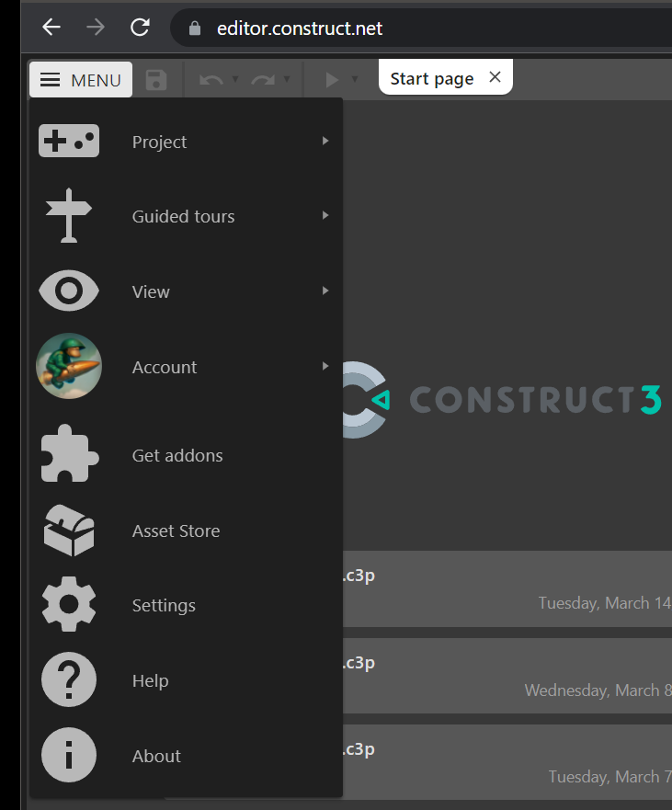Click the Undo arrow icon

coord(211,80)
